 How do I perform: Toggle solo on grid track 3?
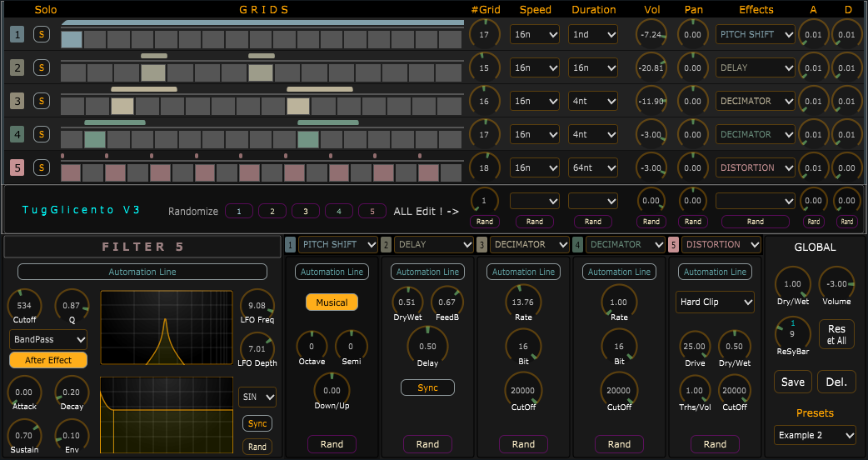click(x=41, y=101)
